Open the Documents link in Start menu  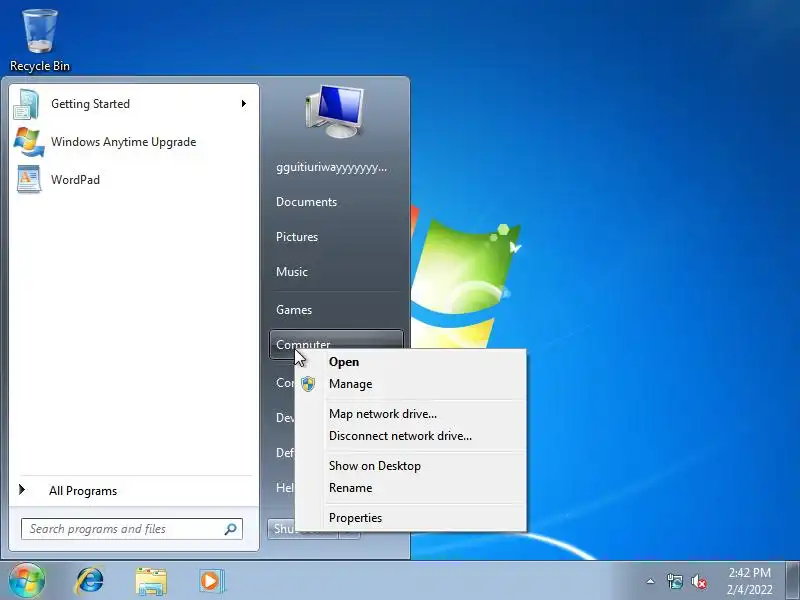pos(307,202)
